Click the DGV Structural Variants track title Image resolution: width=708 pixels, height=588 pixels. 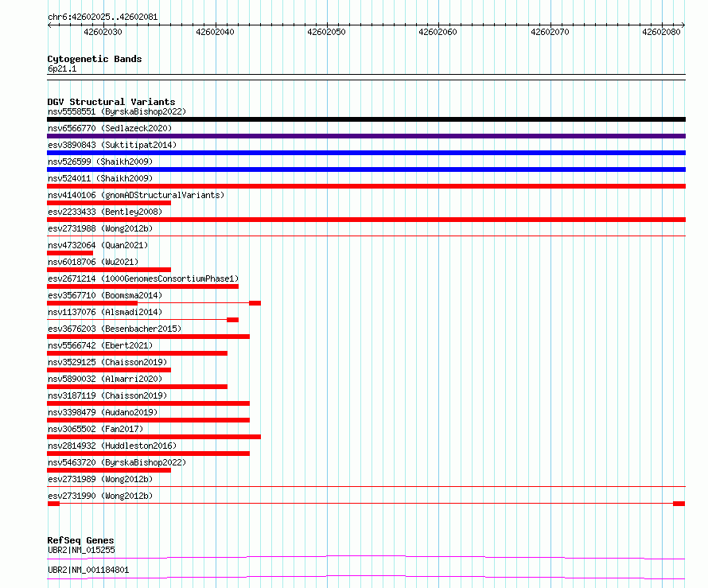[111, 102]
